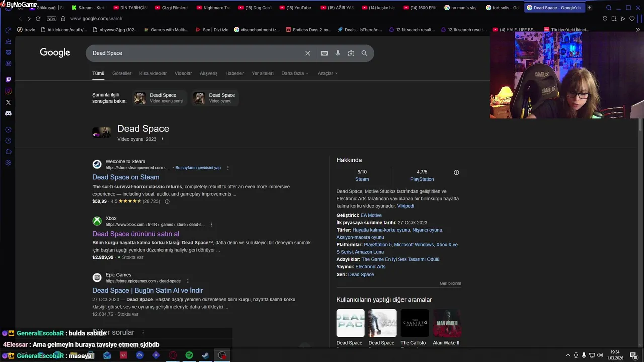Expand Daha fazla search filter menu

295,73
